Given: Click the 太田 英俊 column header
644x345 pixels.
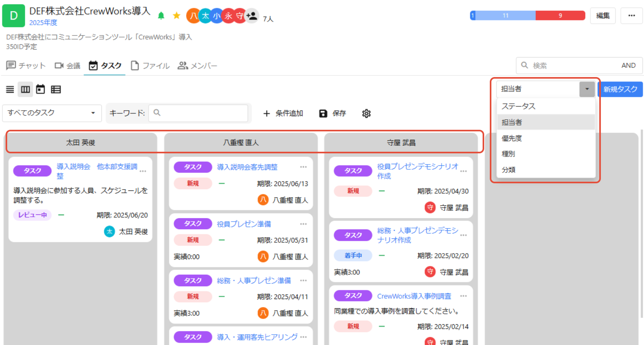Looking at the screenshot, I should pyautogui.click(x=81, y=143).
